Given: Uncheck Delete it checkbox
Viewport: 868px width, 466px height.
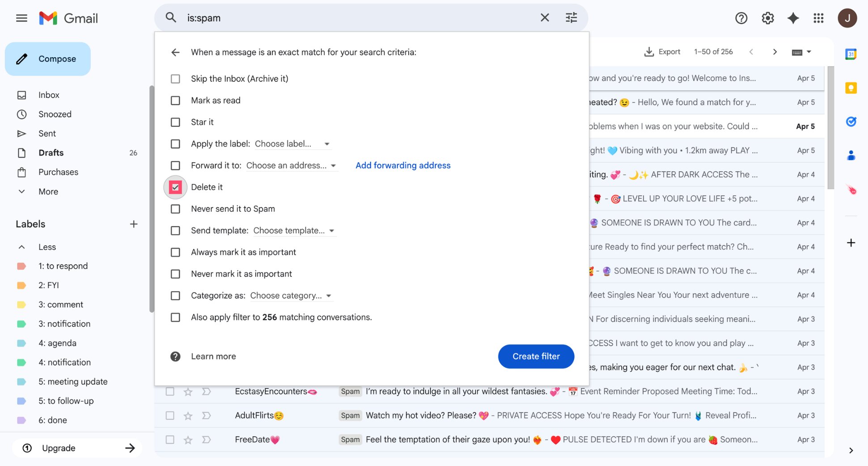Looking at the screenshot, I should click(x=175, y=187).
